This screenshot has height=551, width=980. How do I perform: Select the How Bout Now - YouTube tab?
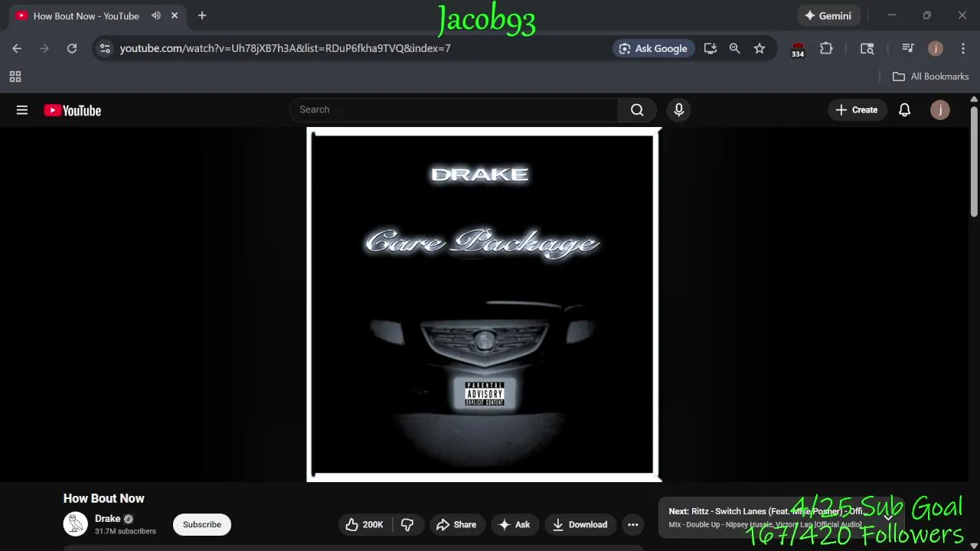pyautogui.click(x=87, y=15)
